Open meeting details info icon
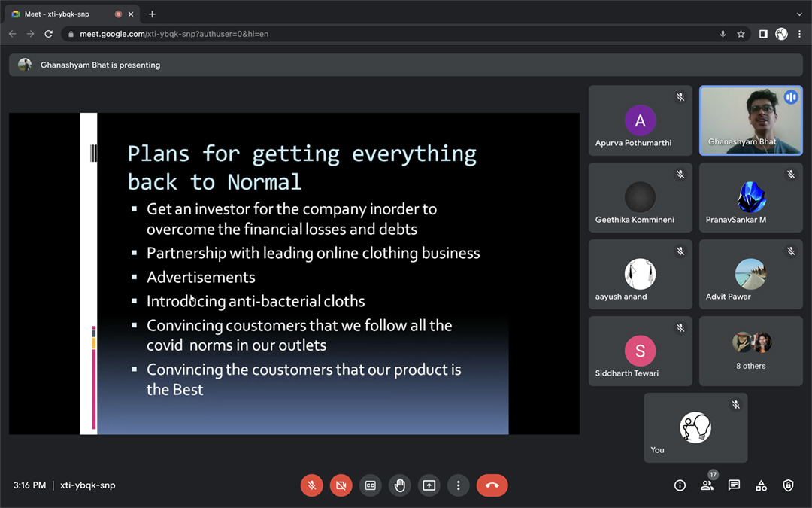This screenshot has height=508, width=812. [680, 485]
